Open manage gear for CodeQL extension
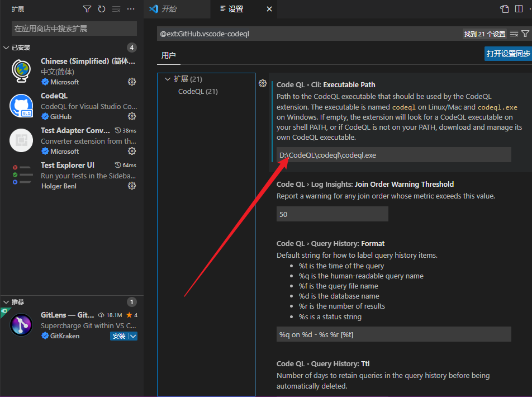This screenshot has height=397, width=532. (x=132, y=116)
